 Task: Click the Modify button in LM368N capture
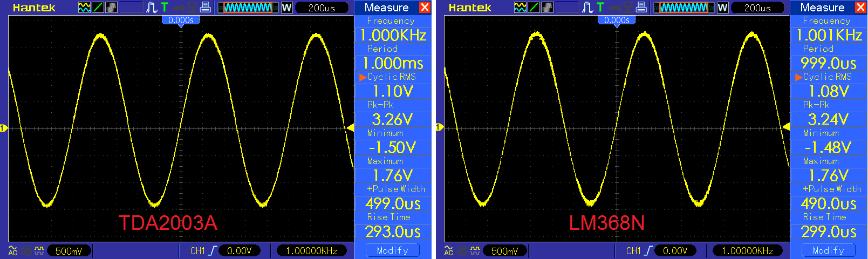[829, 250]
